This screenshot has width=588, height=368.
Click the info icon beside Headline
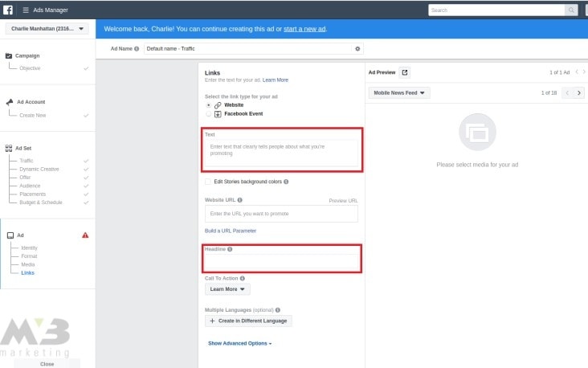click(x=230, y=249)
